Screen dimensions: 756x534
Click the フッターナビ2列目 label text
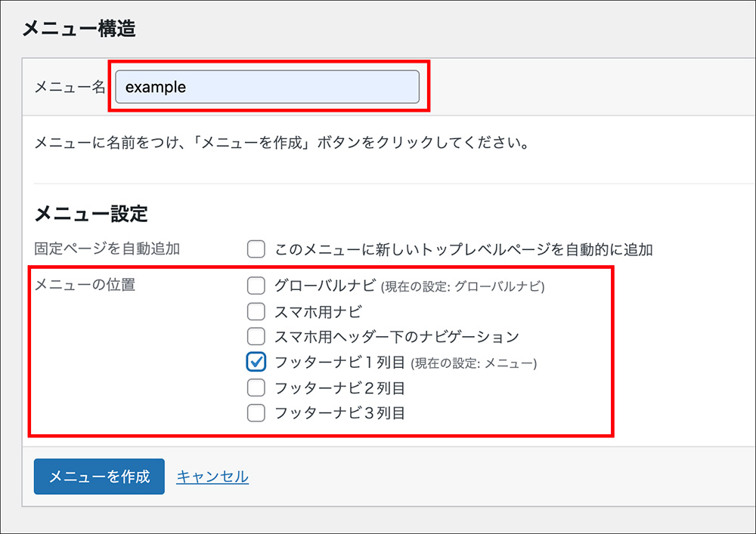point(339,388)
